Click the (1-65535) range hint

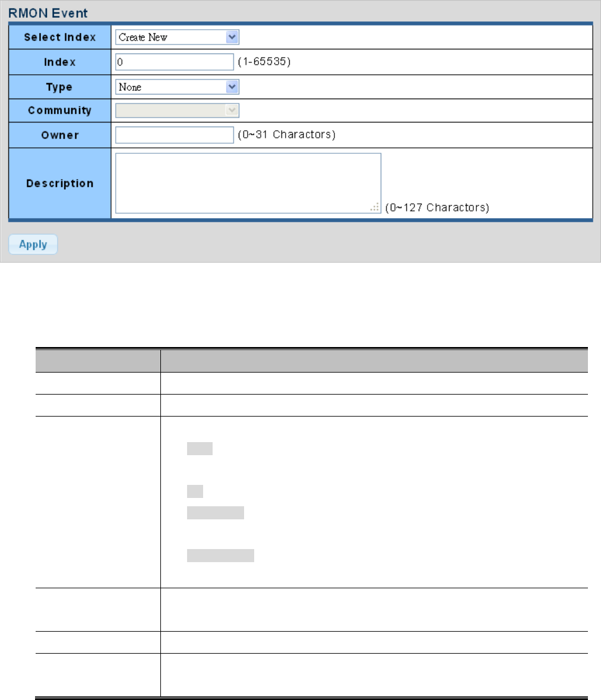[x=264, y=62]
